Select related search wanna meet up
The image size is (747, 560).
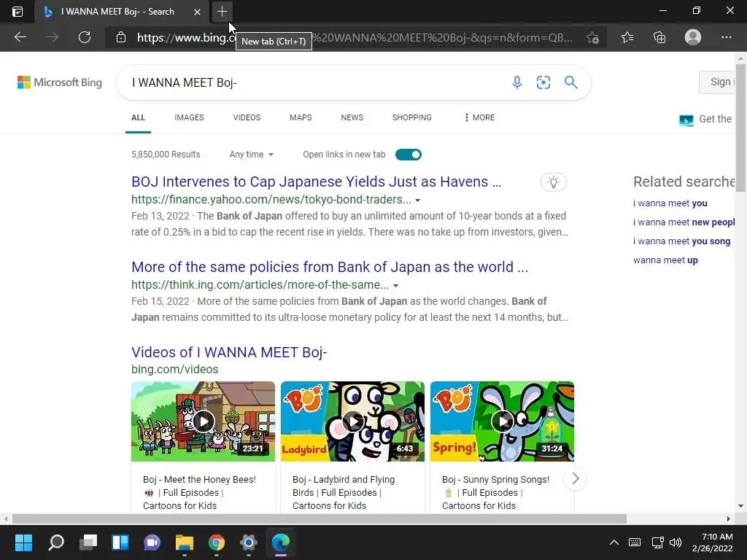(x=665, y=260)
